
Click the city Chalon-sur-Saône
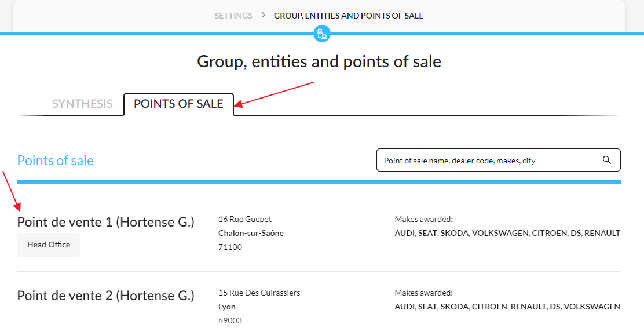tap(251, 233)
